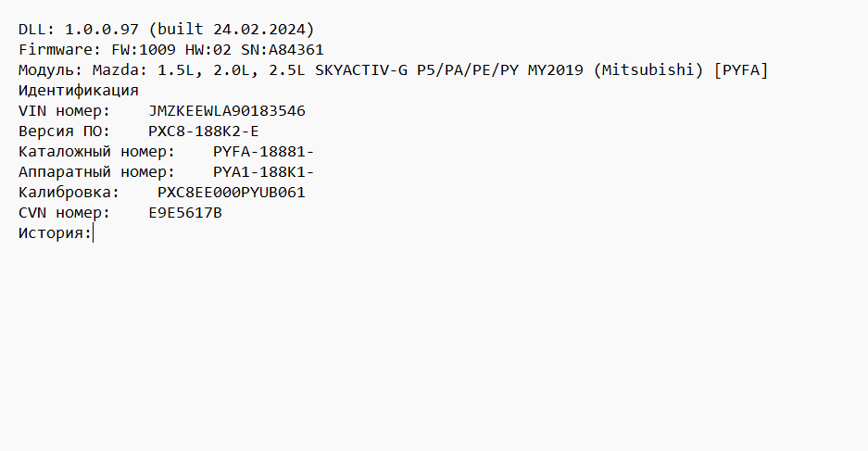Click the Идентификация heading
This screenshot has height=451, width=868.
(79, 91)
